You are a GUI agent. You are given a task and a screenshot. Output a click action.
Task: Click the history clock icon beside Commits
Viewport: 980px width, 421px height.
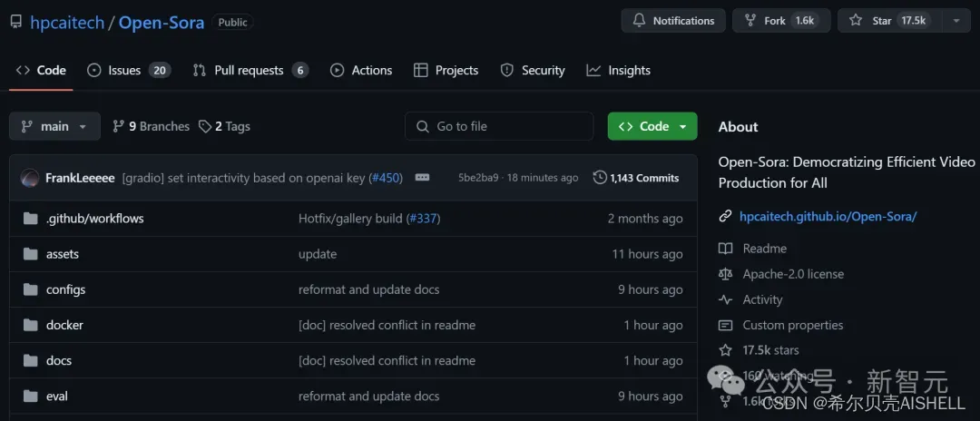click(x=600, y=178)
